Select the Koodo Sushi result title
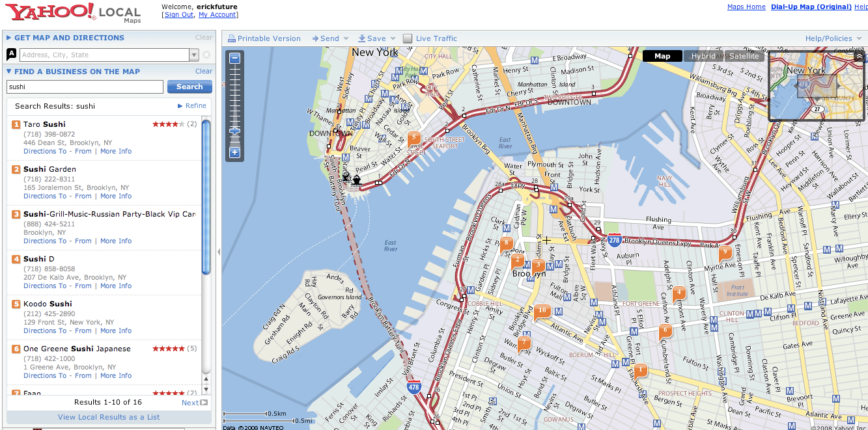 pyautogui.click(x=48, y=304)
